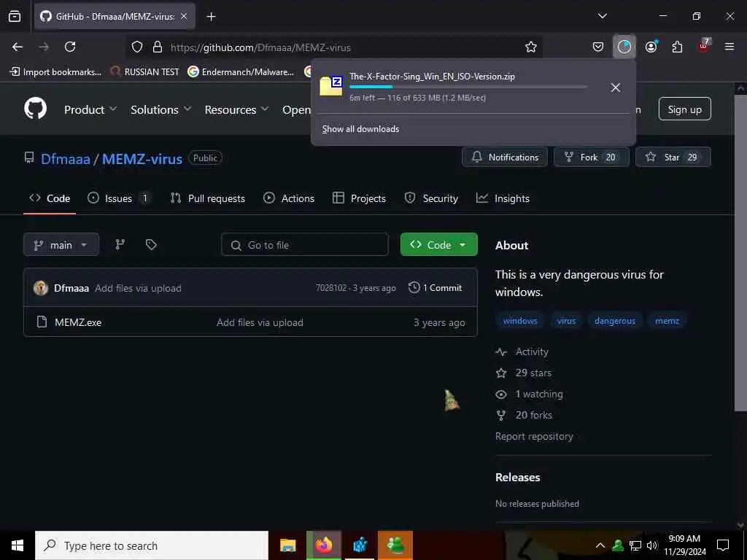Open a new browser tab
Screen dimensions: 747x560
tap(211, 17)
